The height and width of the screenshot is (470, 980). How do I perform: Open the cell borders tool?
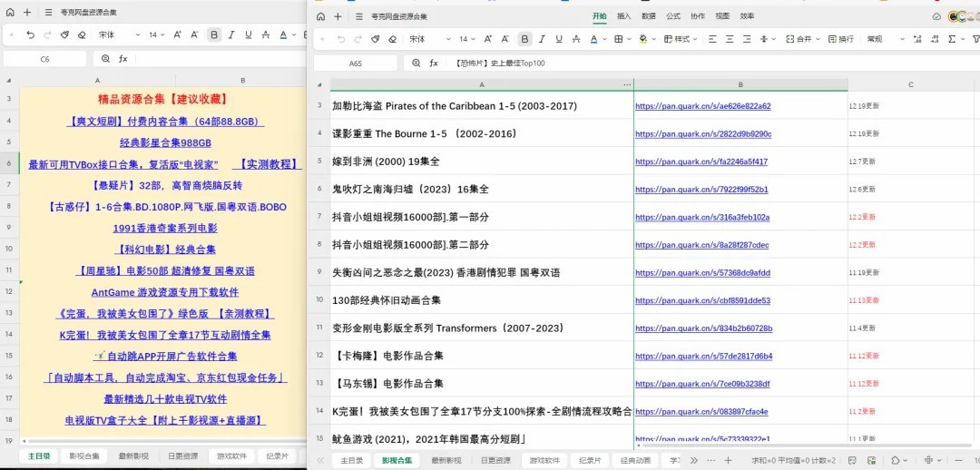tap(618, 39)
